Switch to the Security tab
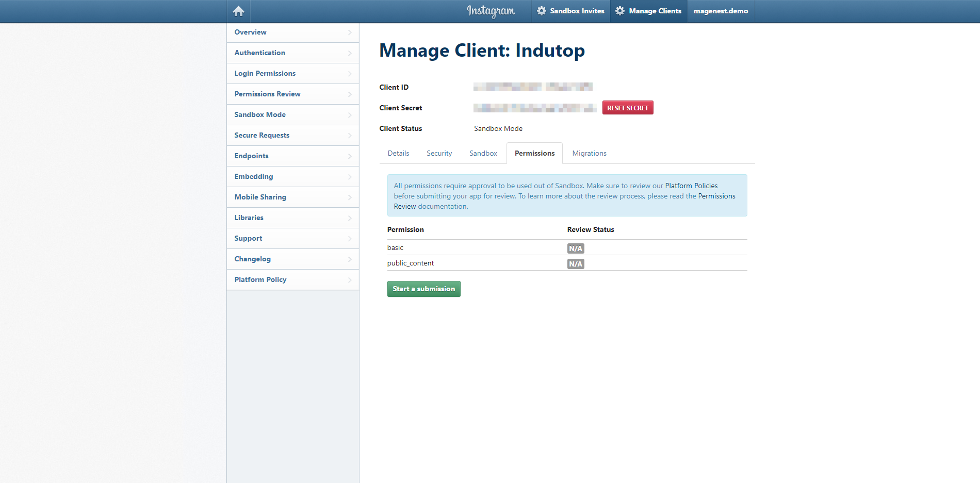 pyautogui.click(x=439, y=153)
